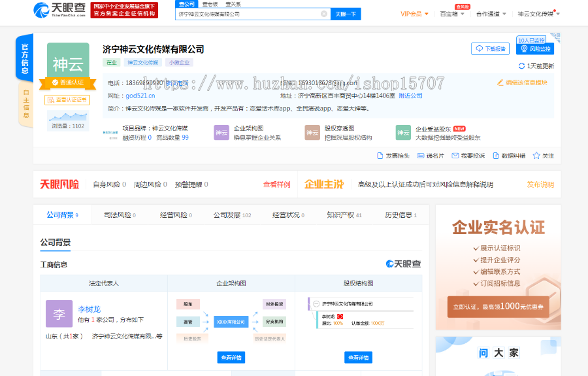Click the 递名片 icon link
This screenshot has height=376, width=588.
click(431, 156)
